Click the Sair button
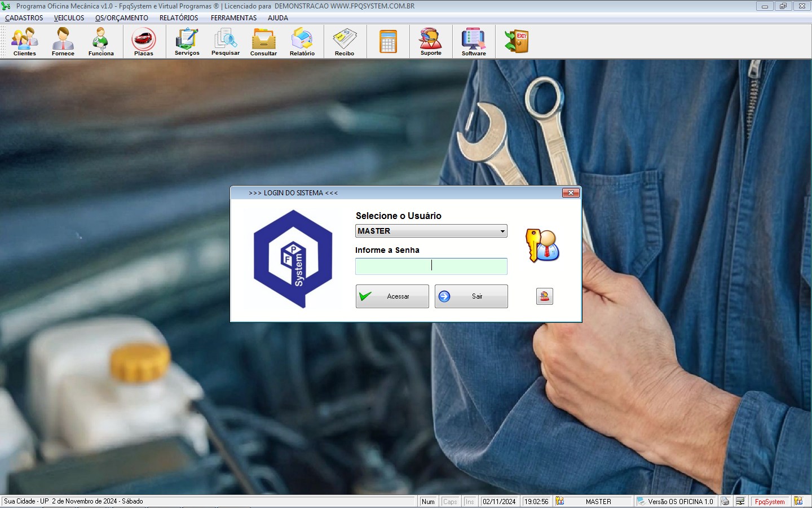 [471, 296]
